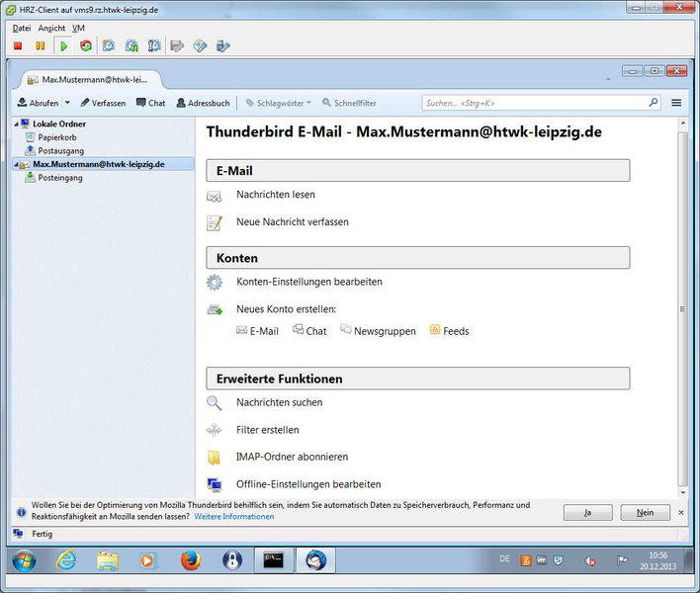Click the VM reset icon
The height and width of the screenshot is (593, 700).
pos(86,46)
